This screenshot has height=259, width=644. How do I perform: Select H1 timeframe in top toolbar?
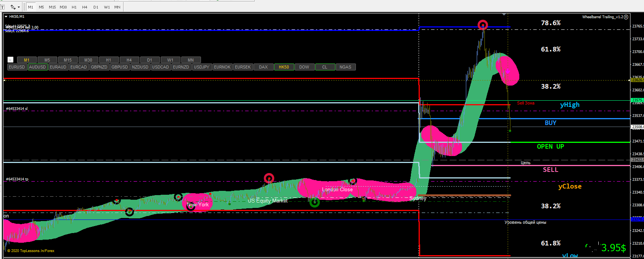tap(74, 7)
